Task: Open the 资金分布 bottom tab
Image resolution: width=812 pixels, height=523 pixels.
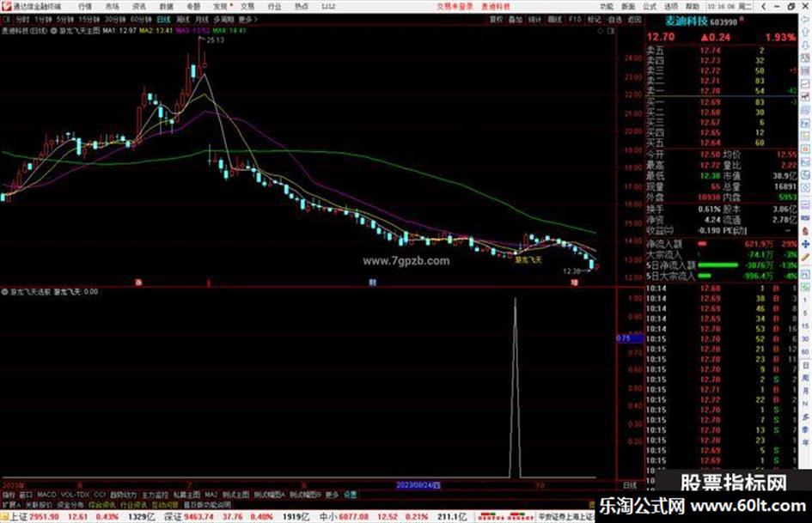Action: click(70, 504)
